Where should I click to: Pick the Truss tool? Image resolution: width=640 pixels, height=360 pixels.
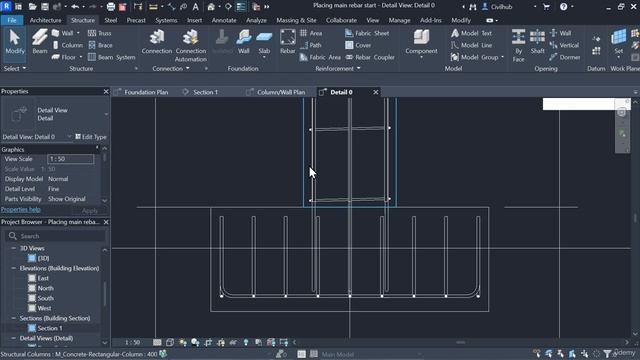(x=100, y=33)
